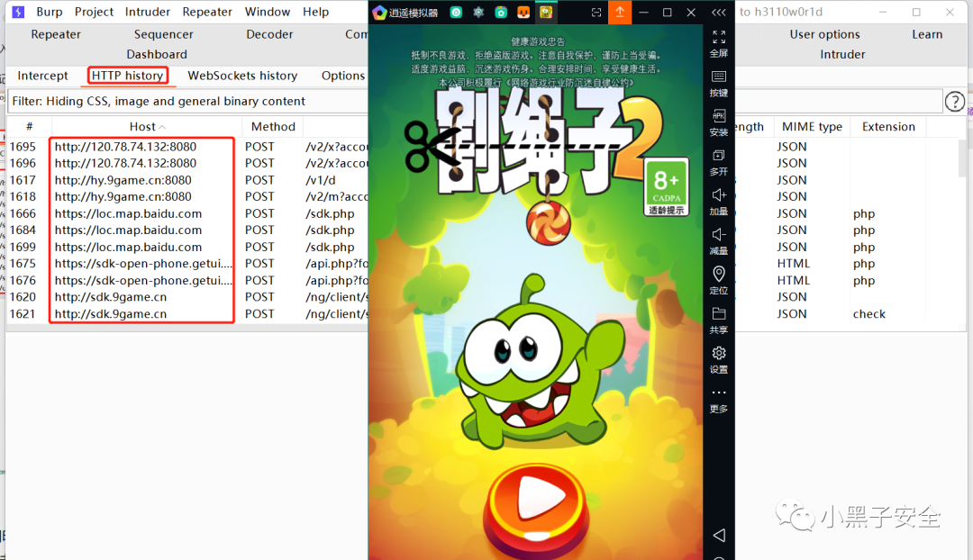973x560 pixels.
Task: Switch to the Learn tab
Action: point(926,34)
